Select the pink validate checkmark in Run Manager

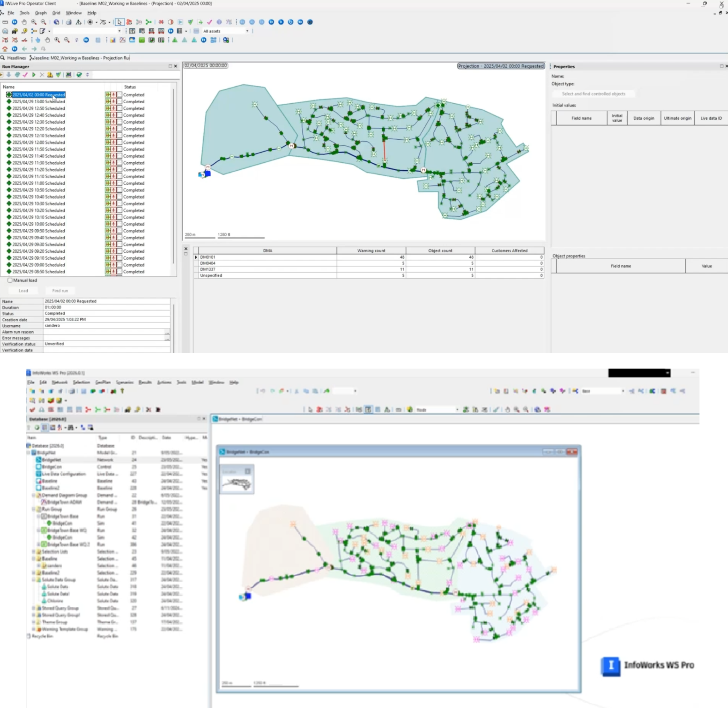pyautogui.click(x=25, y=75)
